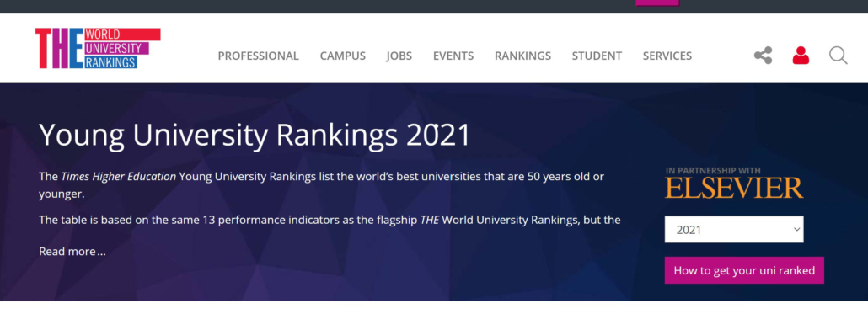868x314 pixels.
Task: Go to the Jobs section
Action: (x=399, y=56)
